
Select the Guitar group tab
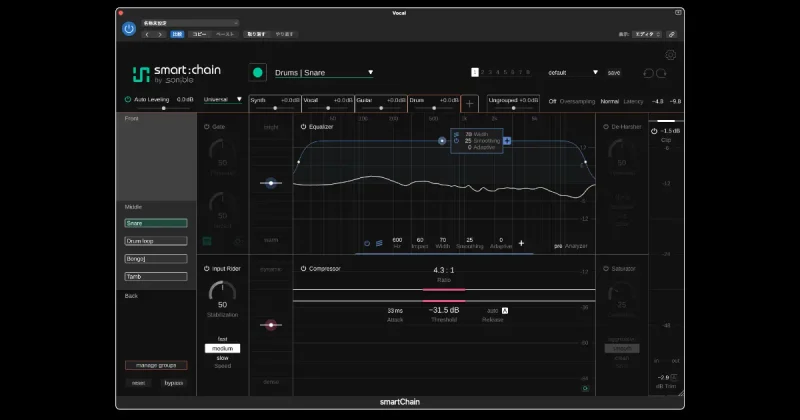pos(381,103)
